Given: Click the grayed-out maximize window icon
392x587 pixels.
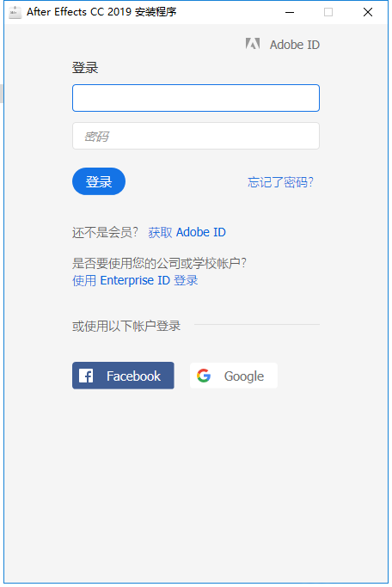Looking at the screenshot, I should tap(328, 12).
